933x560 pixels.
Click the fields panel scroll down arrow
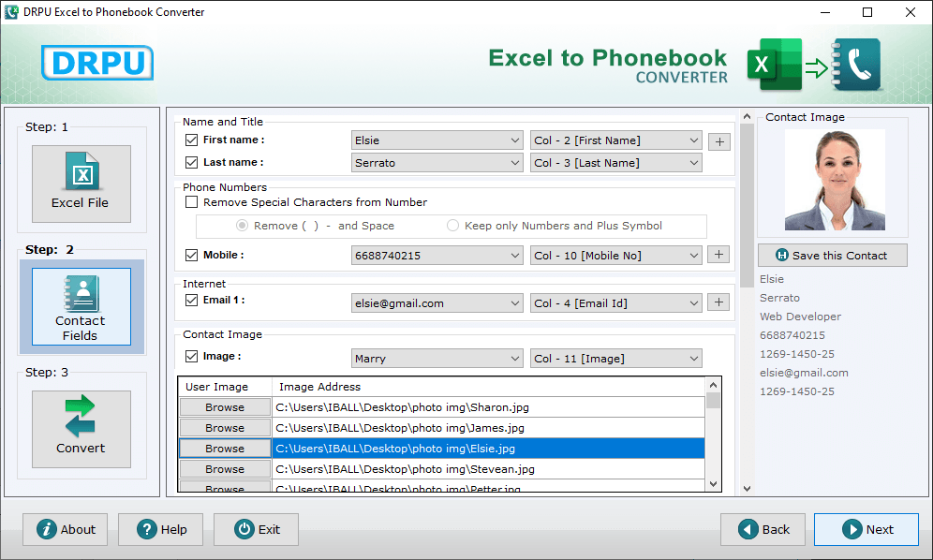(747, 489)
